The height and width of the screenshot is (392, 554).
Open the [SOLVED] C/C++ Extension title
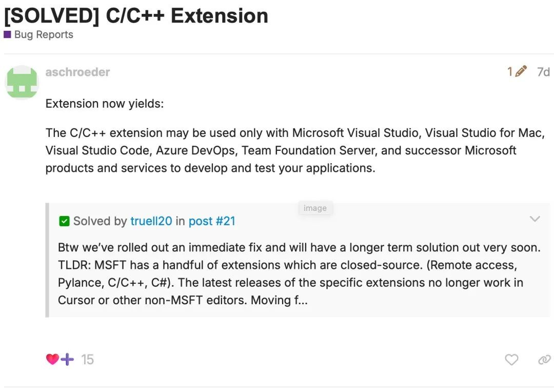pyautogui.click(x=136, y=16)
